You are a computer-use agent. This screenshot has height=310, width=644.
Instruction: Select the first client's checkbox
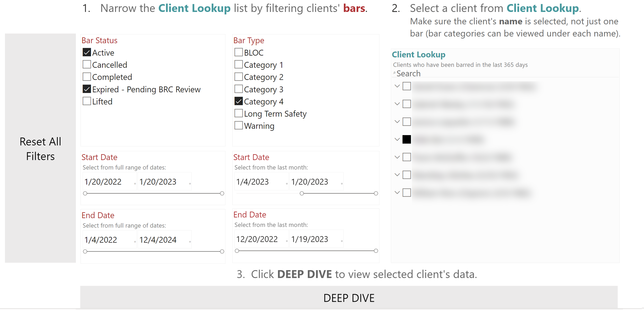tap(406, 86)
